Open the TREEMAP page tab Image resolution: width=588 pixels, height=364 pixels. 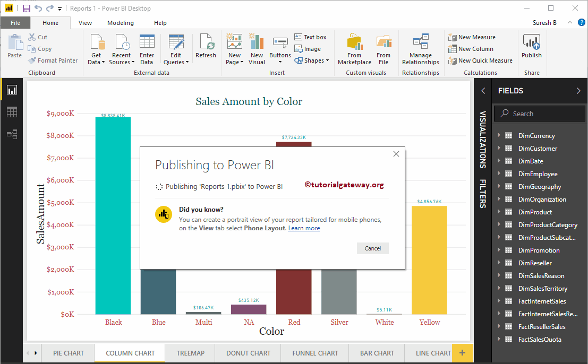(x=191, y=353)
